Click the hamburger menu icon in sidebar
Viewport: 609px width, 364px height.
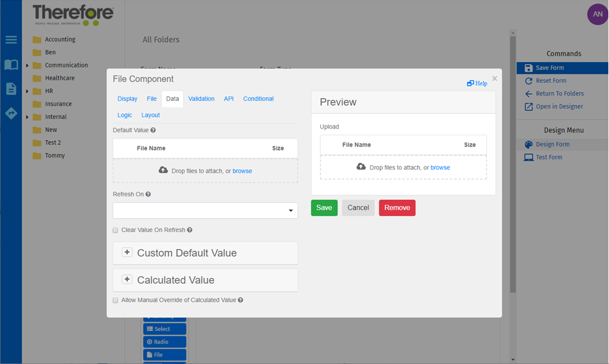[x=11, y=40]
